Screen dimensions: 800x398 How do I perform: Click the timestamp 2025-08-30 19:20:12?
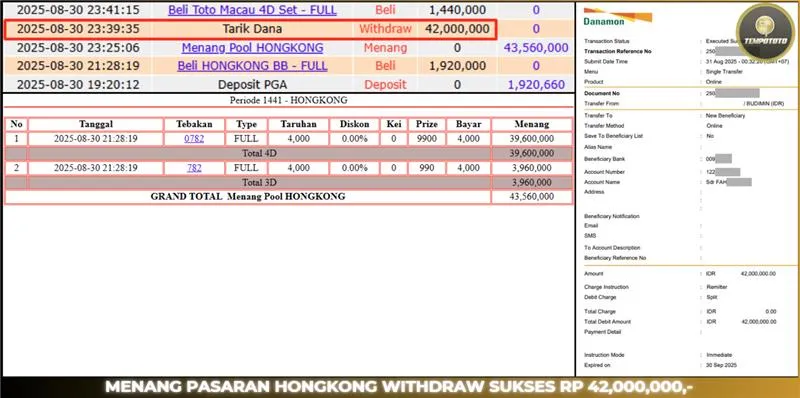point(78,85)
